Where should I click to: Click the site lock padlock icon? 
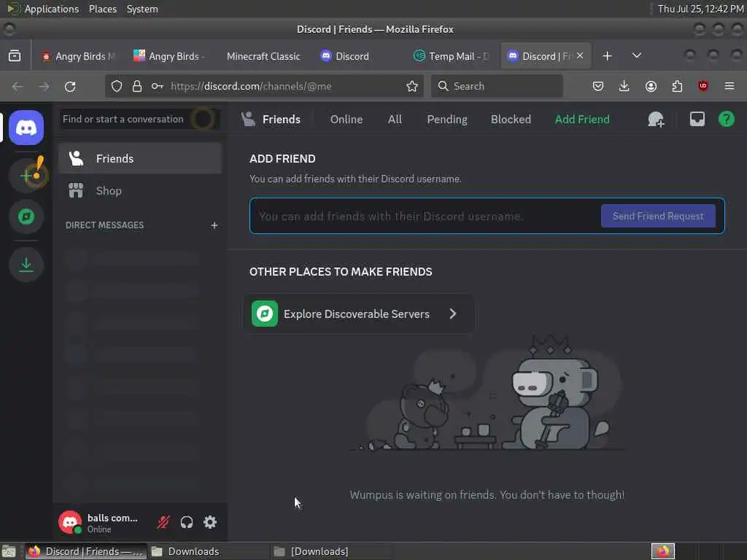coord(137,86)
